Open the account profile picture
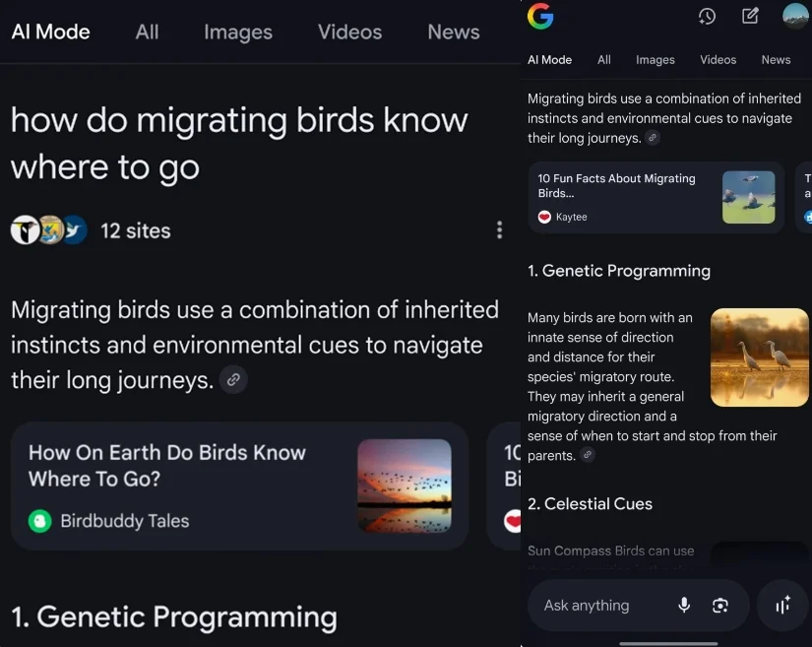 (795, 16)
